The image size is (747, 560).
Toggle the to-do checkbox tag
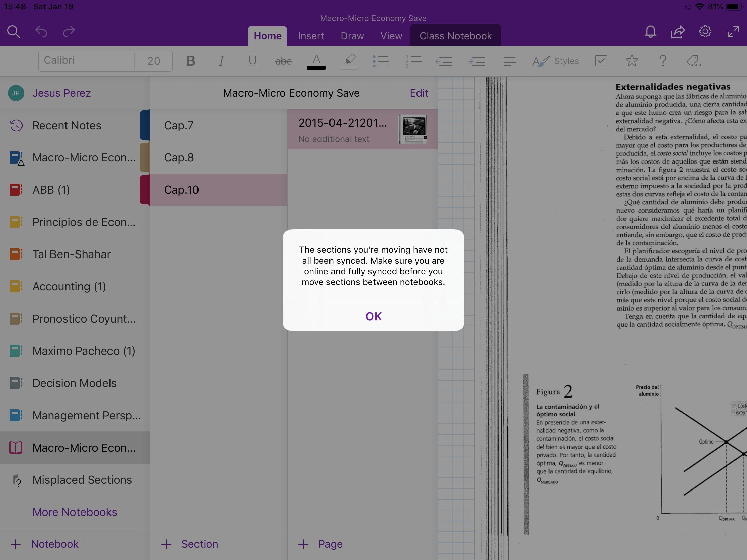(x=601, y=61)
